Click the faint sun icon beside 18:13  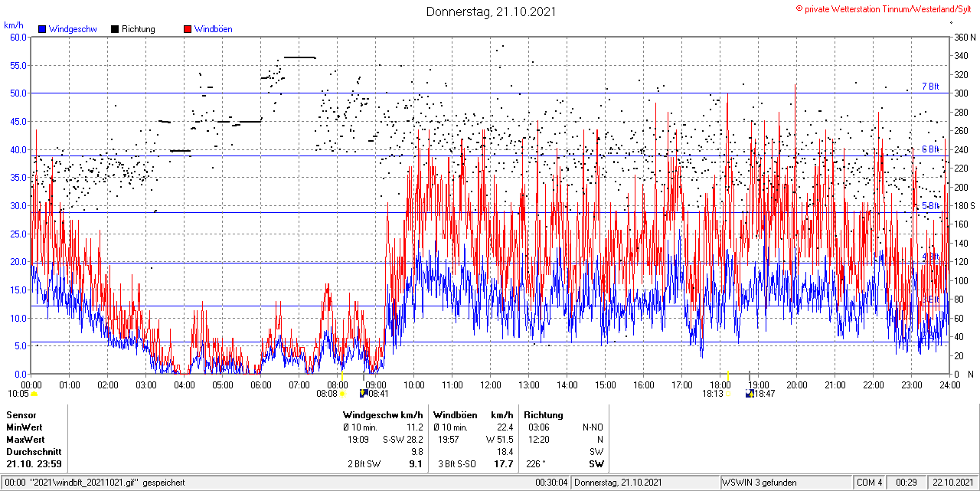(728, 394)
